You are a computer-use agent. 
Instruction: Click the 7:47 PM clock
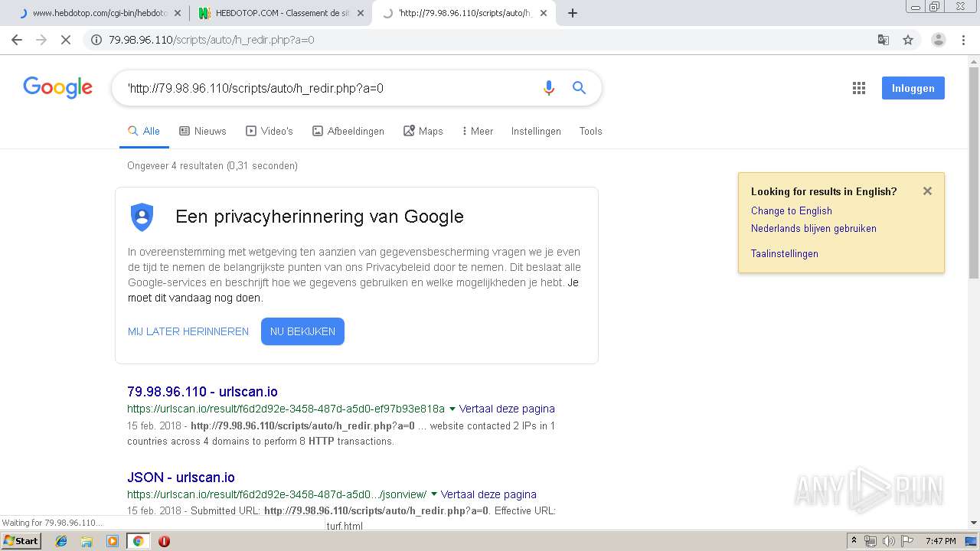(x=941, y=541)
